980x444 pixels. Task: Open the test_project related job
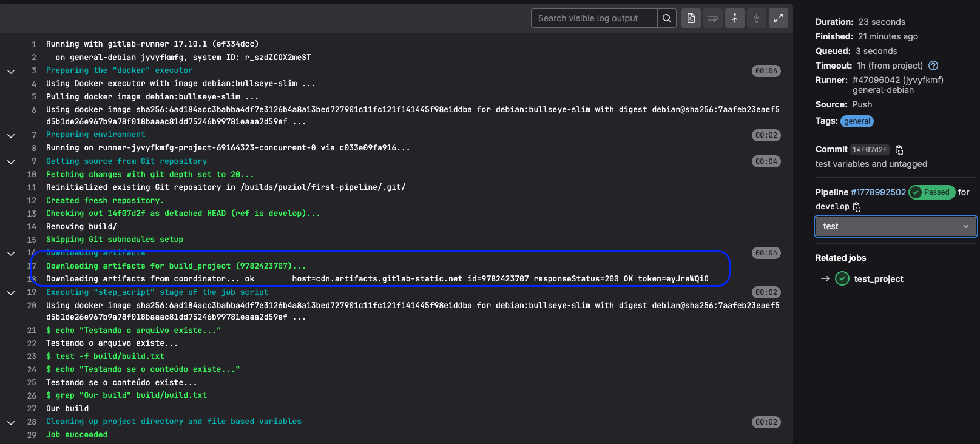878,279
